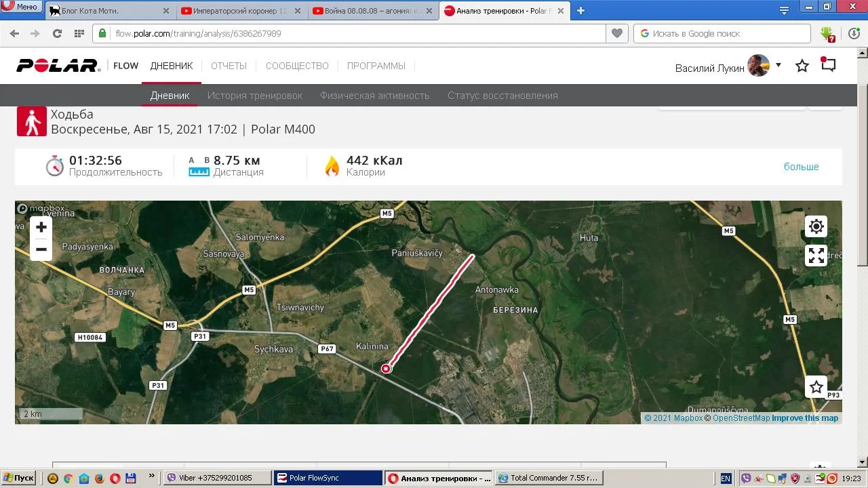868x488 pixels.
Task: Toggle fullscreen map view
Action: 816,256
